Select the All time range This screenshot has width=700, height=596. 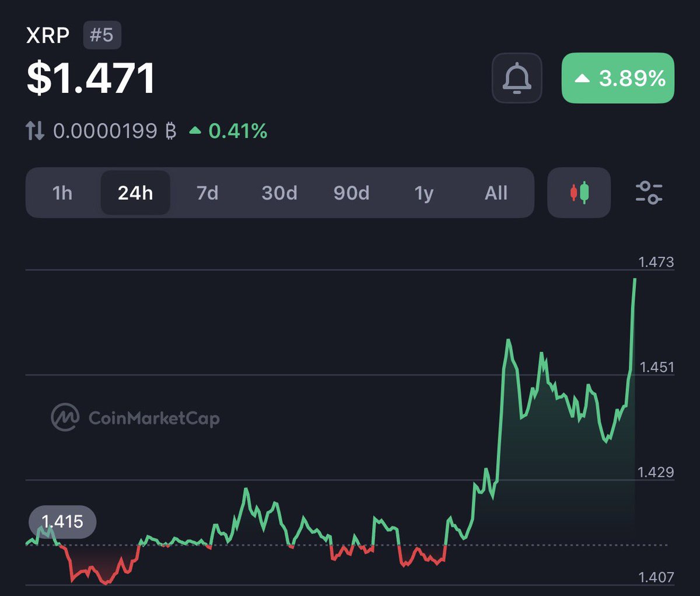tap(496, 193)
